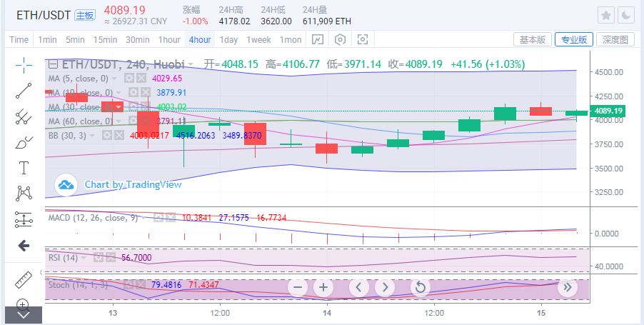644x325 pixels.
Task: Zoom in chart with plus button
Action: pyautogui.click(x=323, y=287)
